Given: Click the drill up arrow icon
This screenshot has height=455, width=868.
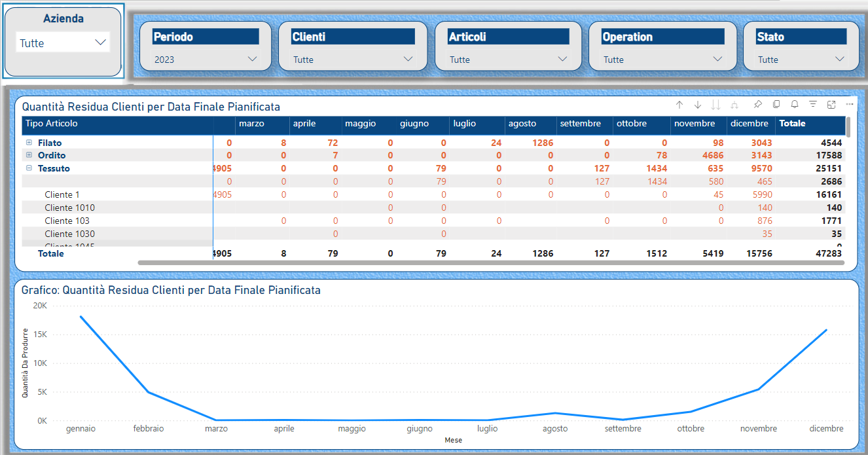Looking at the screenshot, I should [x=679, y=105].
